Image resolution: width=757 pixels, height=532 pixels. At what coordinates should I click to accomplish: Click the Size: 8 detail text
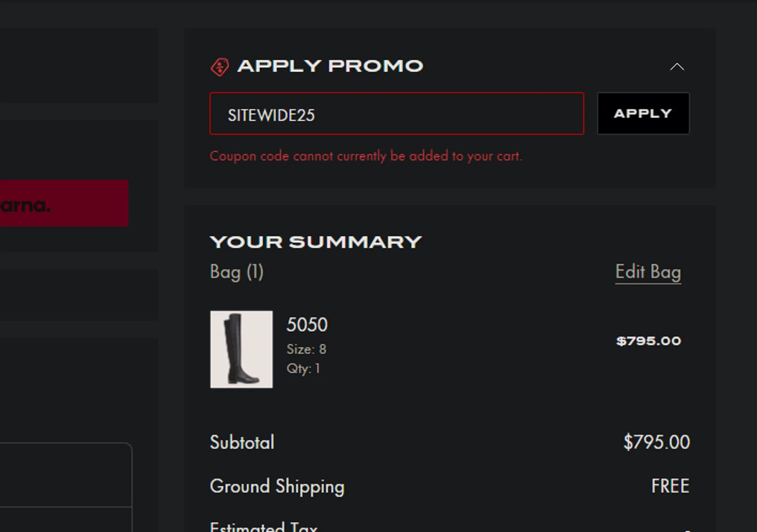coord(306,349)
